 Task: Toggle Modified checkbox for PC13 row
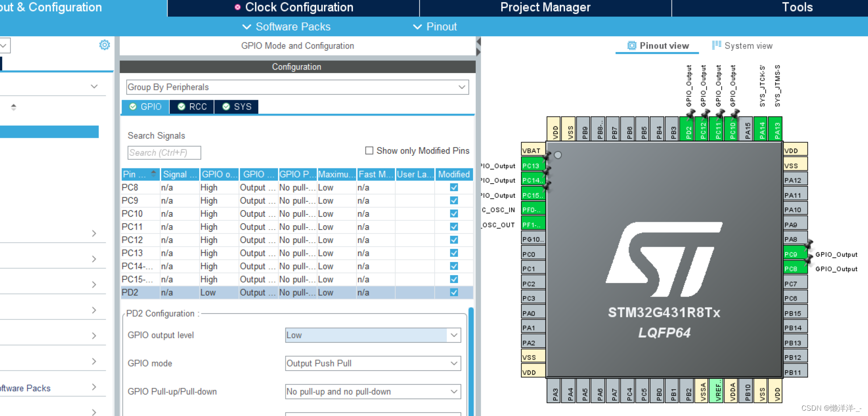454,253
